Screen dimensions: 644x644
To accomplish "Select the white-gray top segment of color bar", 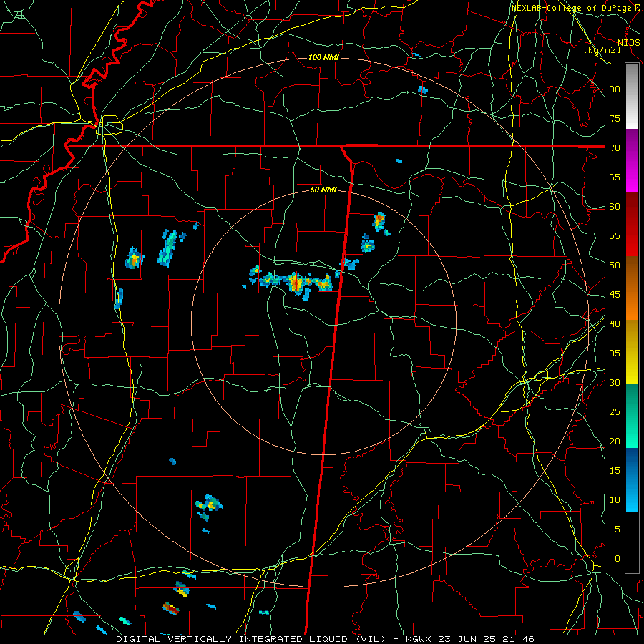I will click(632, 97).
